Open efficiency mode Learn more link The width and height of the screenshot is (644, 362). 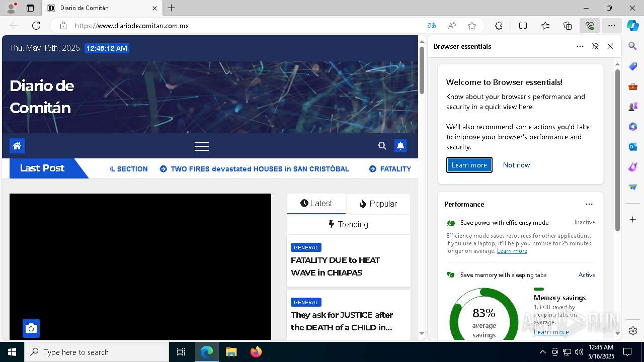coord(512,251)
